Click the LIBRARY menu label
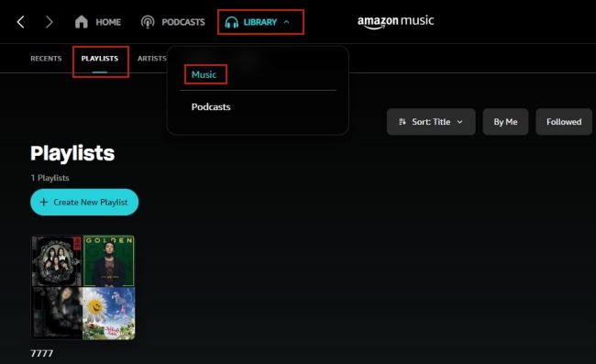 click(x=260, y=22)
